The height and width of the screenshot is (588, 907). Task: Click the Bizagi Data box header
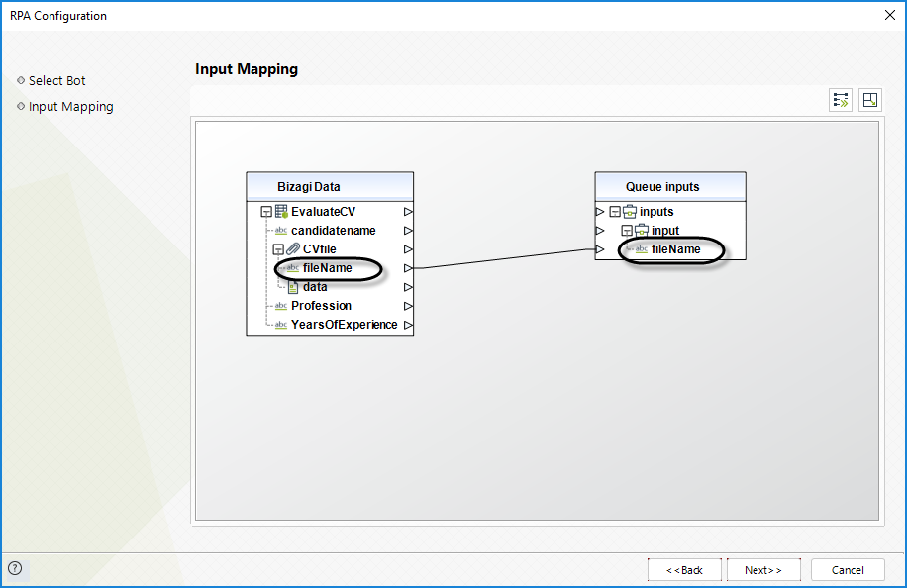pyautogui.click(x=330, y=187)
